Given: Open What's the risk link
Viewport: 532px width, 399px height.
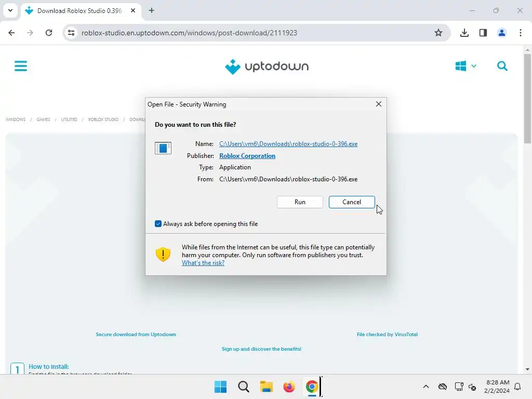Looking at the screenshot, I should coord(203,263).
